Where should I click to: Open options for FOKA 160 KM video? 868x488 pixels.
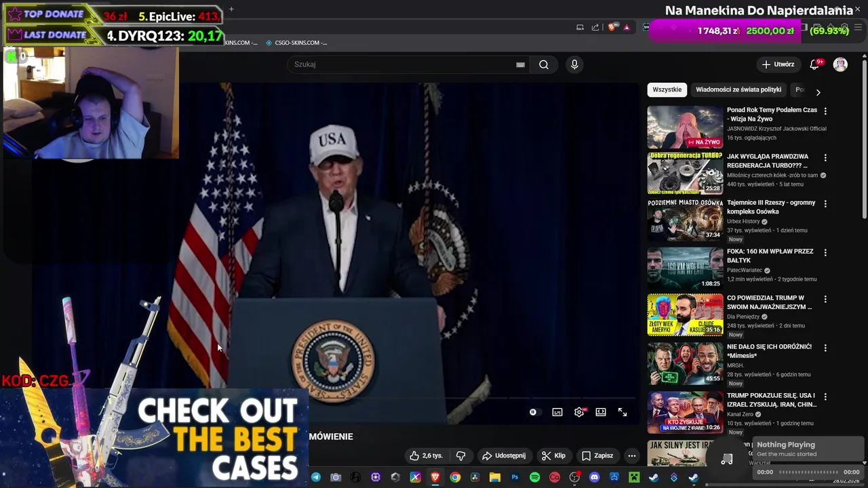coord(825,252)
